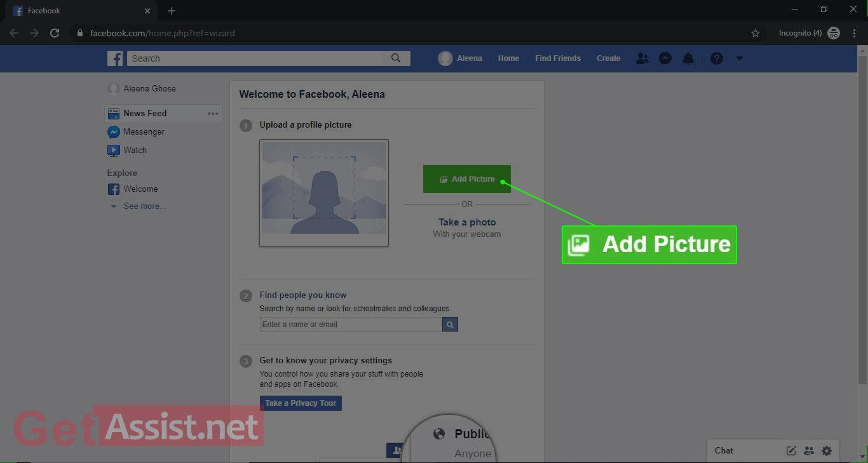Start a new message from the Chat bar
868x463 pixels.
point(791,451)
